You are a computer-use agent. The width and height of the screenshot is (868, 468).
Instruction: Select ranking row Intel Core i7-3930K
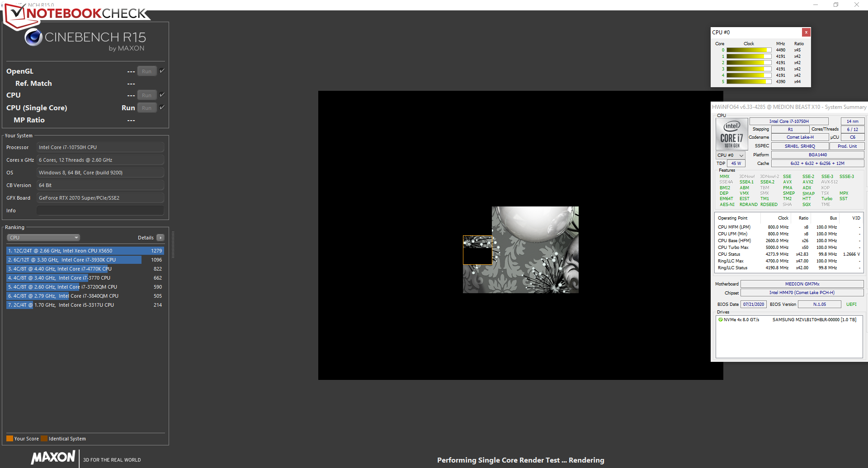coord(85,260)
